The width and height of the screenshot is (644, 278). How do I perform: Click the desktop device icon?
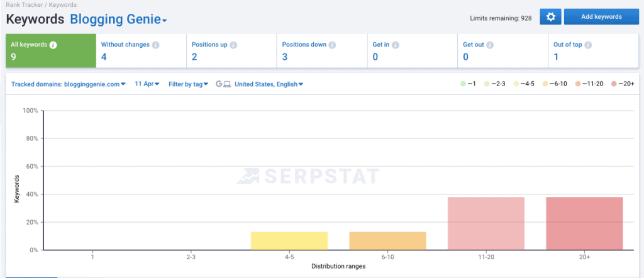[227, 84]
